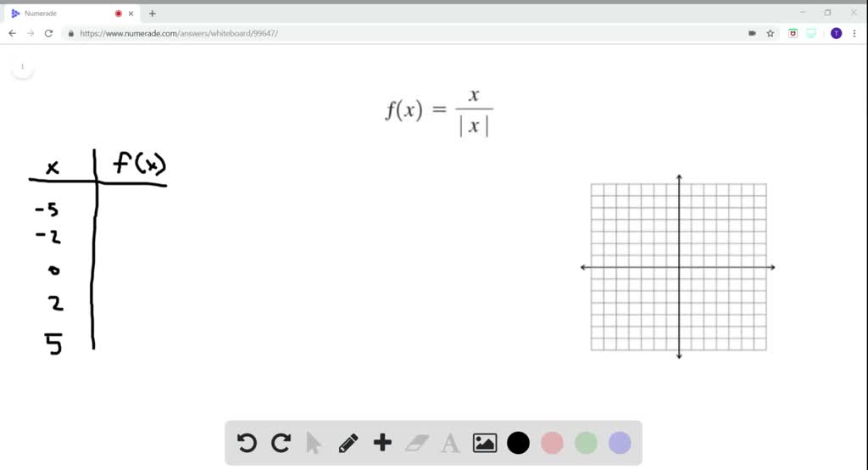Open the camera permission indicator
The width and height of the screenshot is (868, 470).
pyautogui.click(x=752, y=33)
